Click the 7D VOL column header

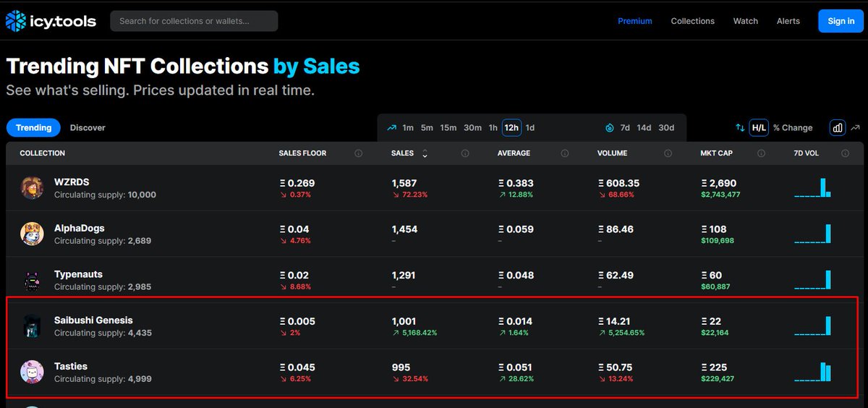pos(807,153)
